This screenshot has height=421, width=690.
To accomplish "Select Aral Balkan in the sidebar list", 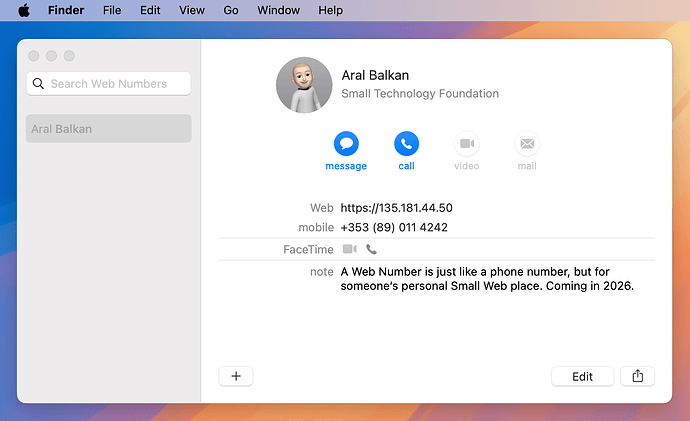I will [x=109, y=128].
